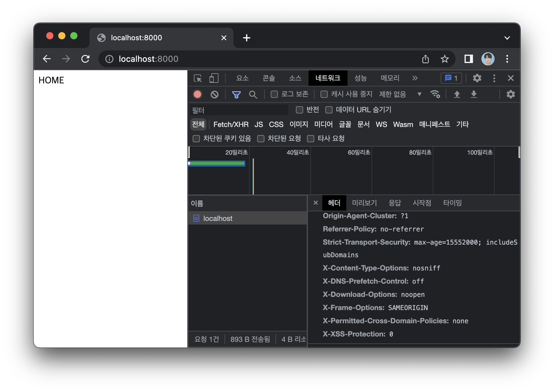554x392 pixels.
Task: Select the inspect element cursor tool
Action: click(198, 78)
